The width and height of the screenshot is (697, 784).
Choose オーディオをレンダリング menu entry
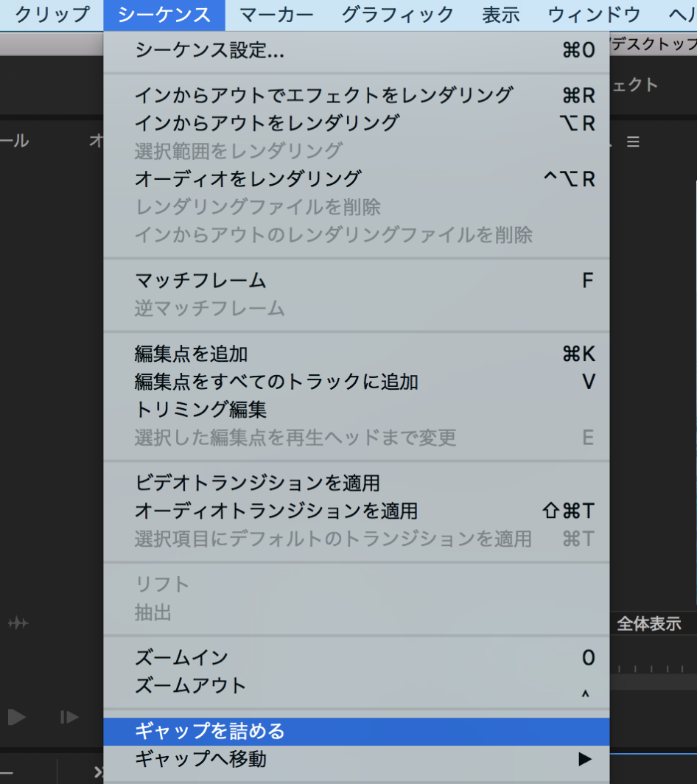(248, 178)
